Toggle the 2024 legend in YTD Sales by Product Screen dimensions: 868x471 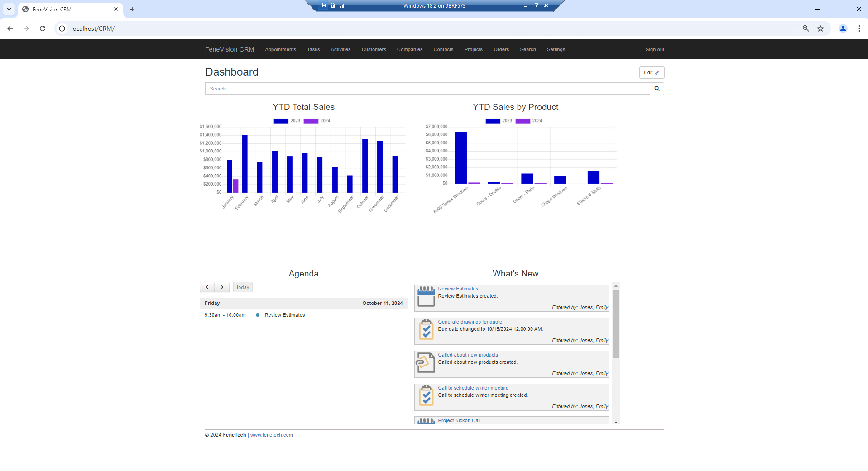coord(531,121)
